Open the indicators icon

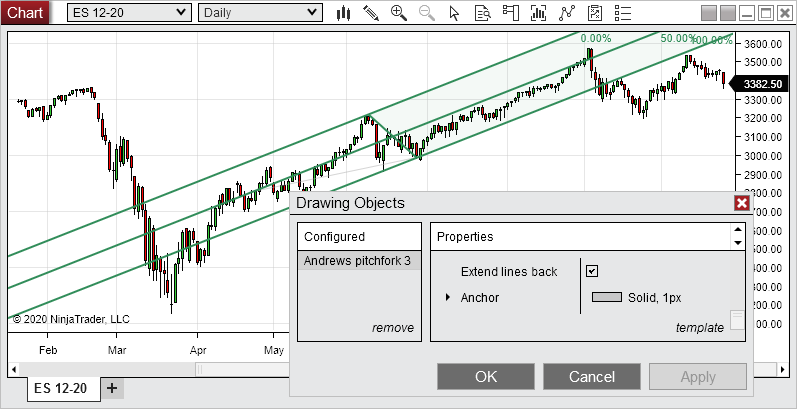[539, 13]
